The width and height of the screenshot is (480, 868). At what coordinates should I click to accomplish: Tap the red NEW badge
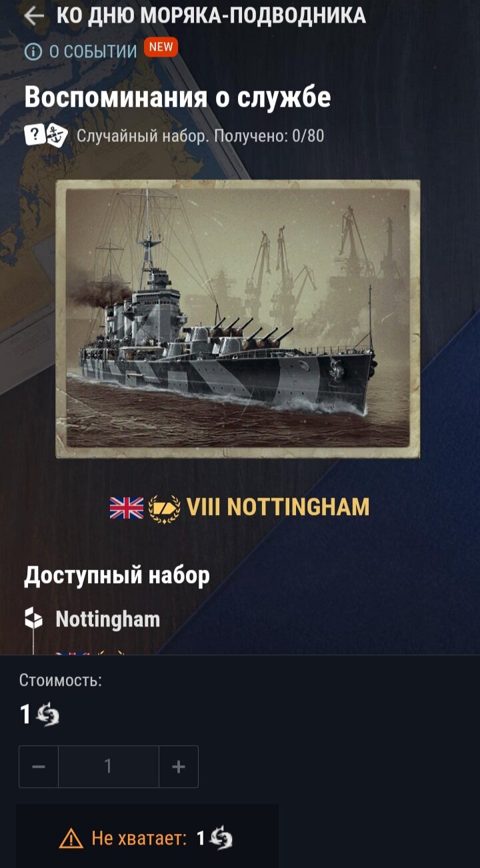pyautogui.click(x=161, y=47)
